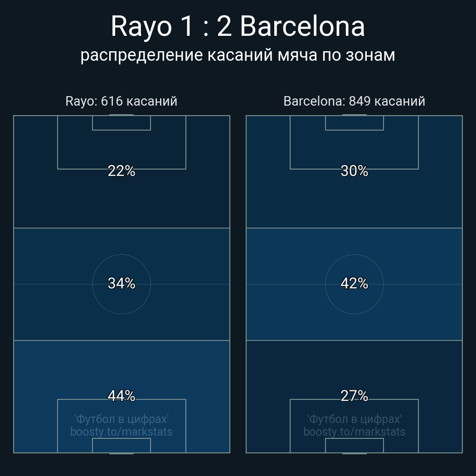The image size is (476, 476).
Task: Click the center circle on Rayo pitch
Action: 121,284
